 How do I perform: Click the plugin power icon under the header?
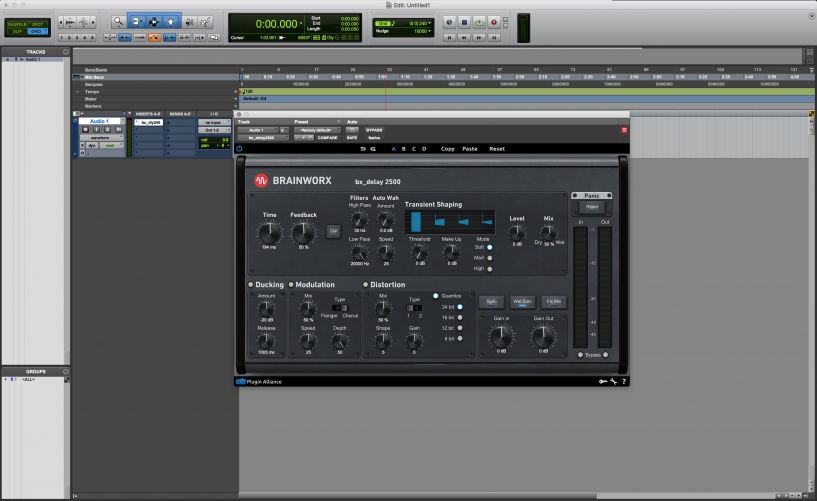tap(239, 149)
